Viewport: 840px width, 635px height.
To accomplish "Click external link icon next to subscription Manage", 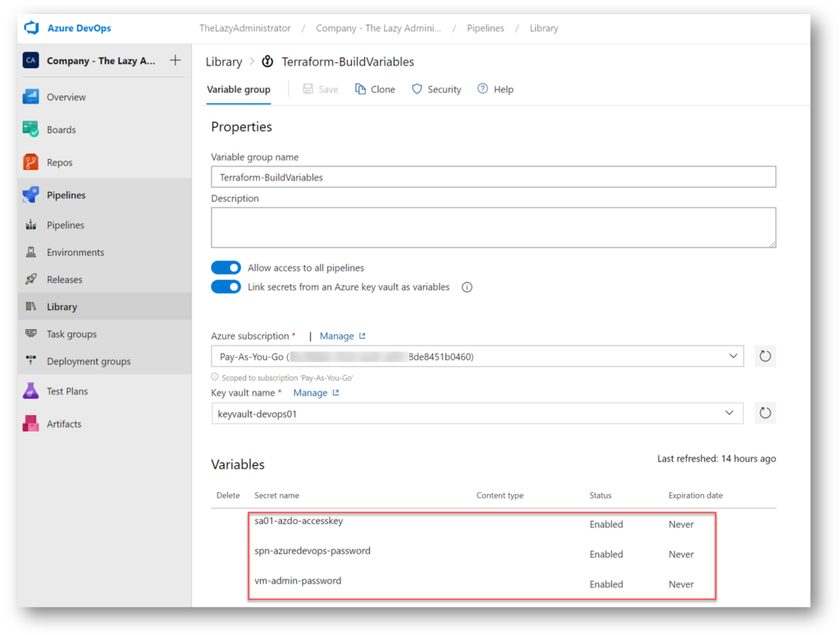I will [363, 336].
